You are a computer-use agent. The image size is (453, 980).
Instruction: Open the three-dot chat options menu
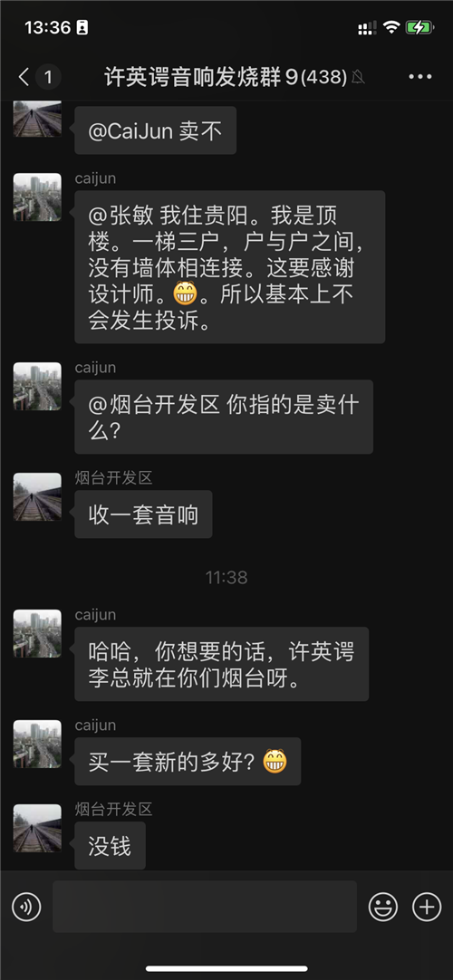tap(419, 78)
